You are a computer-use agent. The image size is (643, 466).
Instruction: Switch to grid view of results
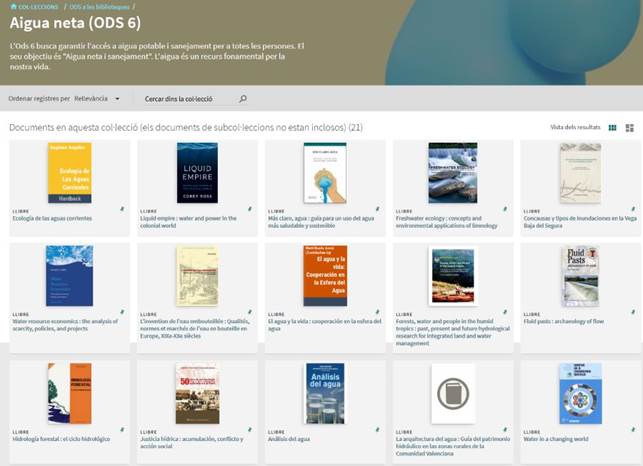tap(614, 128)
